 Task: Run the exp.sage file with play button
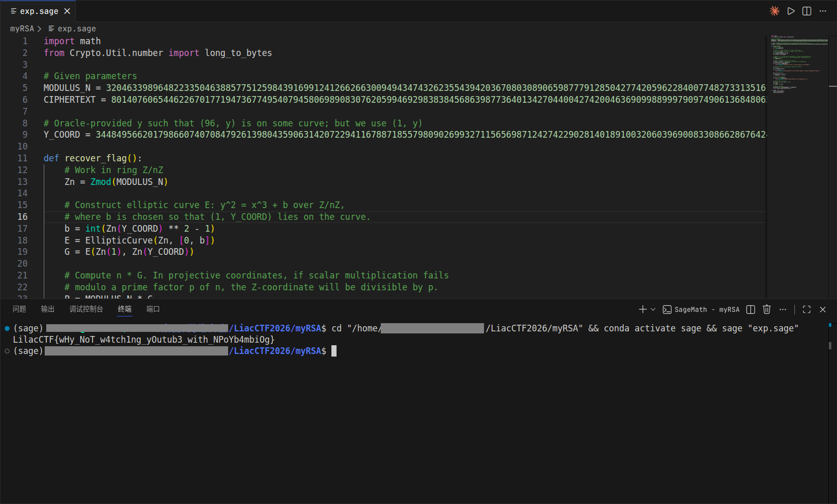pos(791,11)
